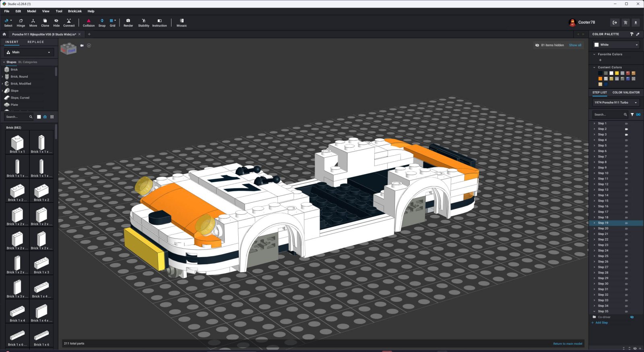Open the File menu
Image resolution: width=644 pixels, height=352 pixels.
(x=7, y=11)
